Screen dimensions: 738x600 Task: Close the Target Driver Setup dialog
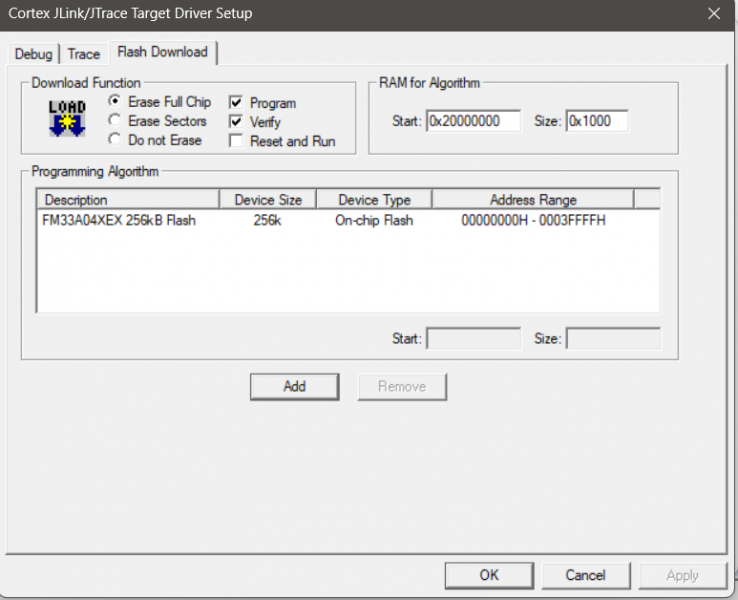pos(713,14)
